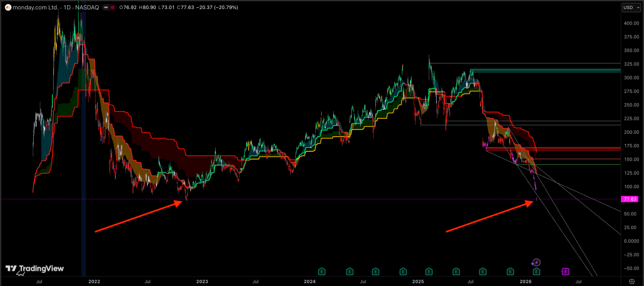This screenshot has height=286, width=644.
Task: Click the 200.00 price scale label
Action: (631, 132)
